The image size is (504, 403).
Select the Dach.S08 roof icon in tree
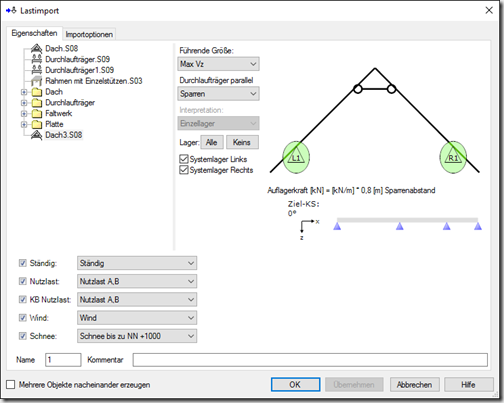pos(36,49)
